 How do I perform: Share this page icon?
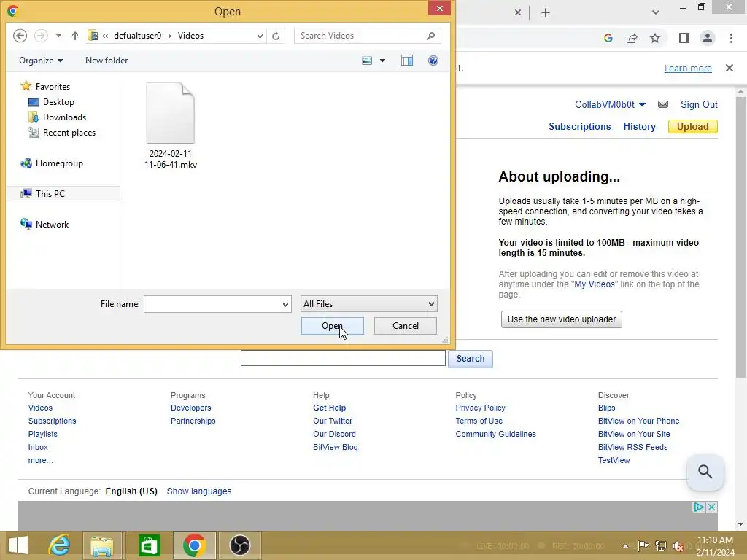point(632,38)
